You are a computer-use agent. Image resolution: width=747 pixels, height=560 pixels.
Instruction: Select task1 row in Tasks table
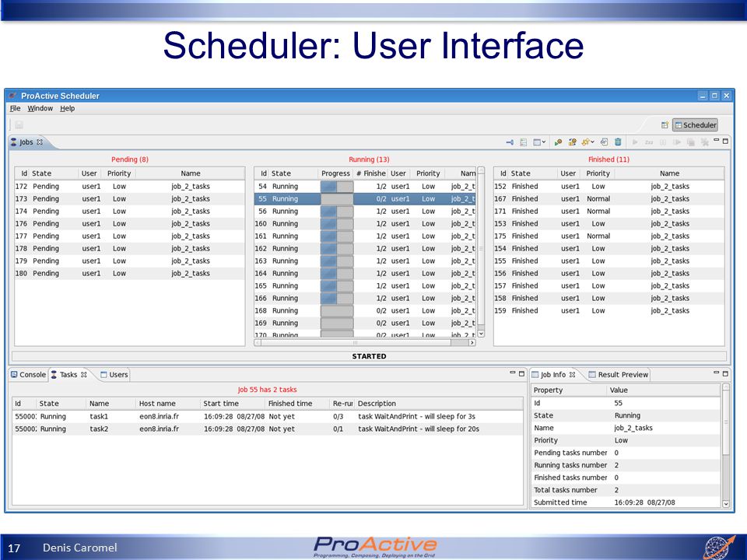(267, 416)
